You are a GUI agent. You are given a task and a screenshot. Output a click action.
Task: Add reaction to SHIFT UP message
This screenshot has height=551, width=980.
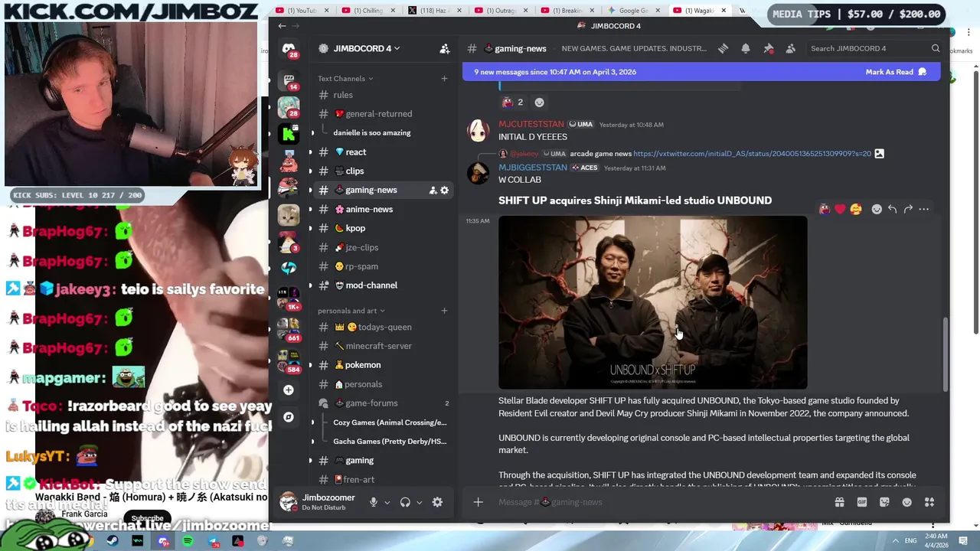pos(877,209)
